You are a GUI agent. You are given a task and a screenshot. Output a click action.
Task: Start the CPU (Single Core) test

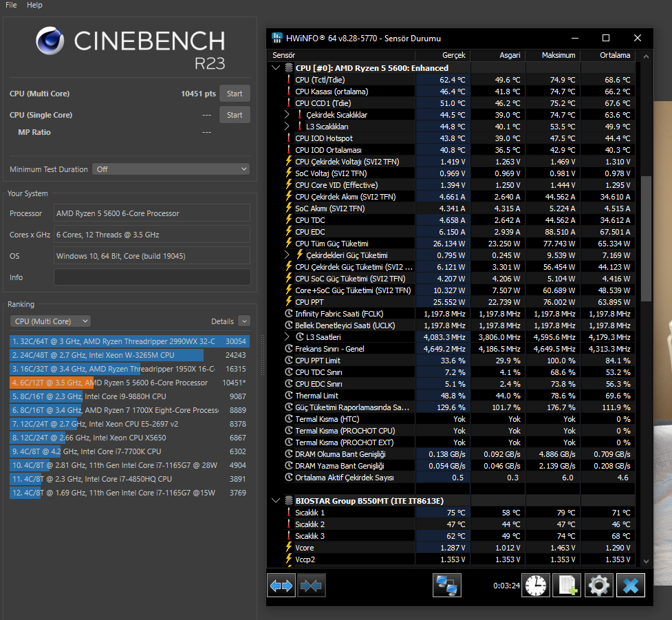235,115
